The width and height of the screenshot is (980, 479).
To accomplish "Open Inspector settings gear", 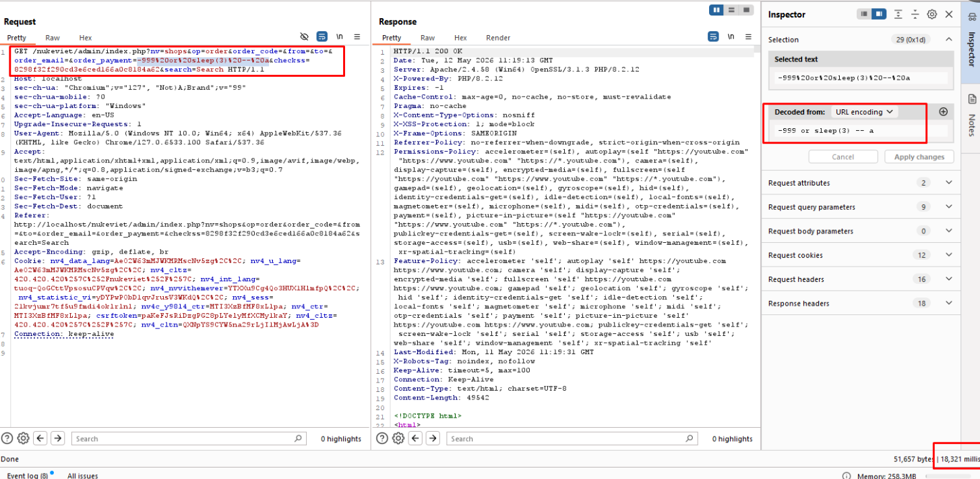I will coord(932,14).
